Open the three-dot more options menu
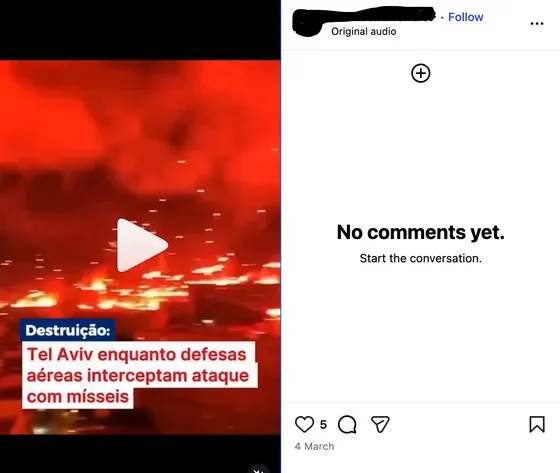The image size is (560, 473). pyautogui.click(x=537, y=24)
